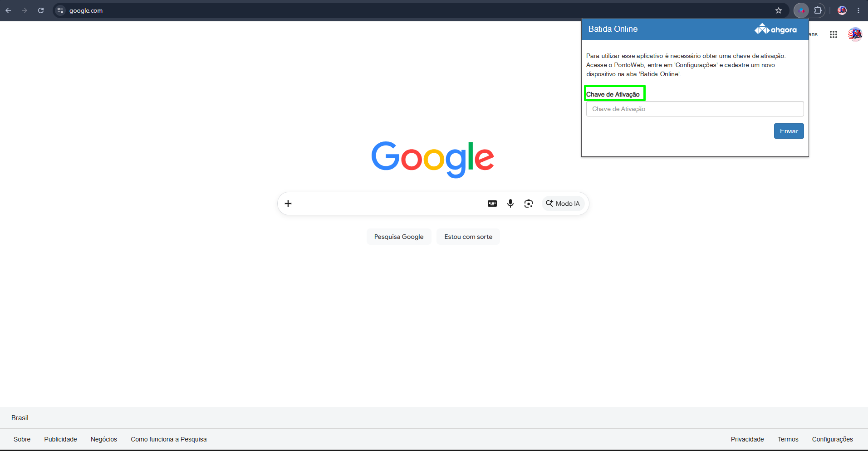This screenshot has width=868, height=451.
Task: Reload the current page
Action: 41,10
